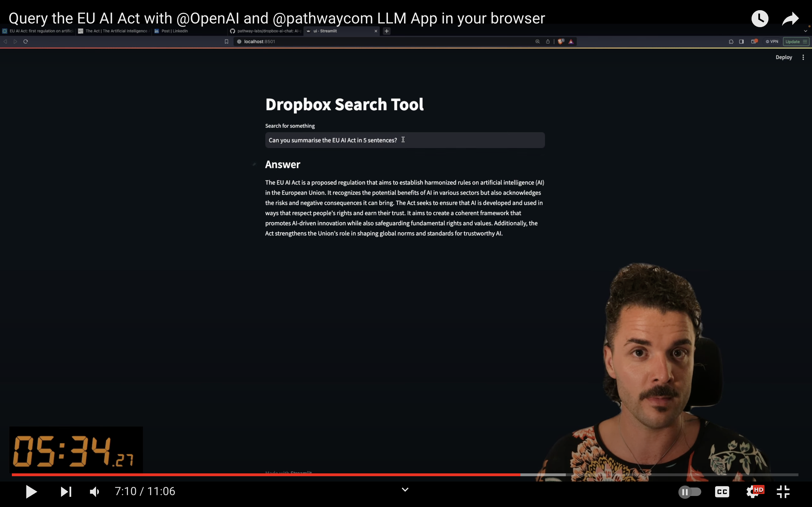Toggle the autoplay switch

click(x=689, y=492)
